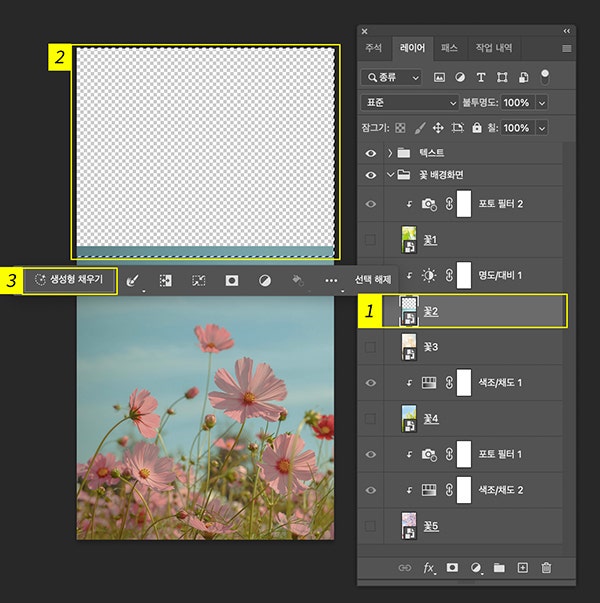Open the 불투명도 opacity dropdown arrow
The width and height of the screenshot is (600, 603).
pyautogui.click(x=542, y=102)
